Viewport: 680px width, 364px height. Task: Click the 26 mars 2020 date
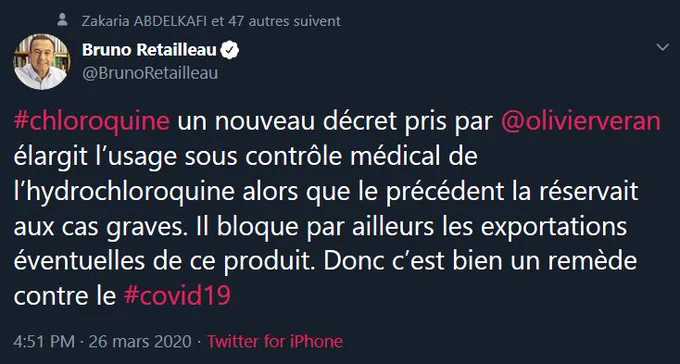pos(140,341)
